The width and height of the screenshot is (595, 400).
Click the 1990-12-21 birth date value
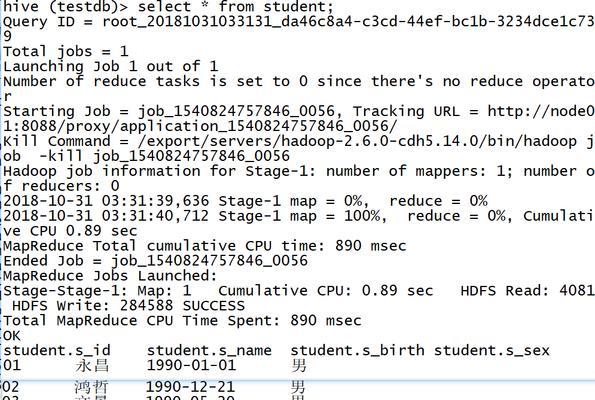pos(190,387)
